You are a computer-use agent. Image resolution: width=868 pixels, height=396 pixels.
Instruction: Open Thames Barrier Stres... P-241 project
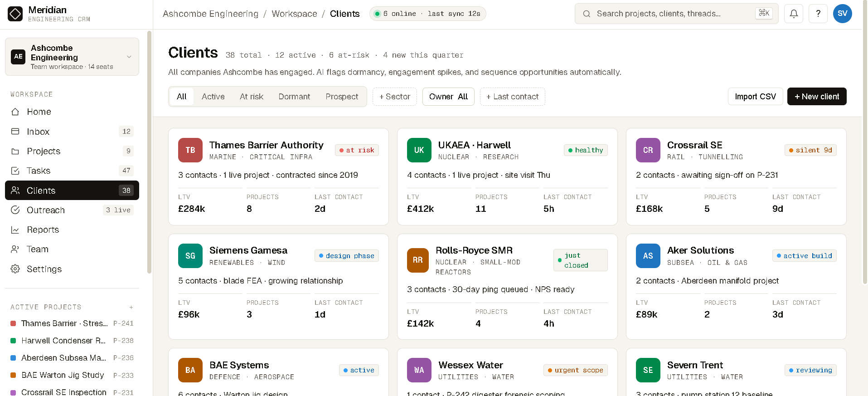(72, 323)
